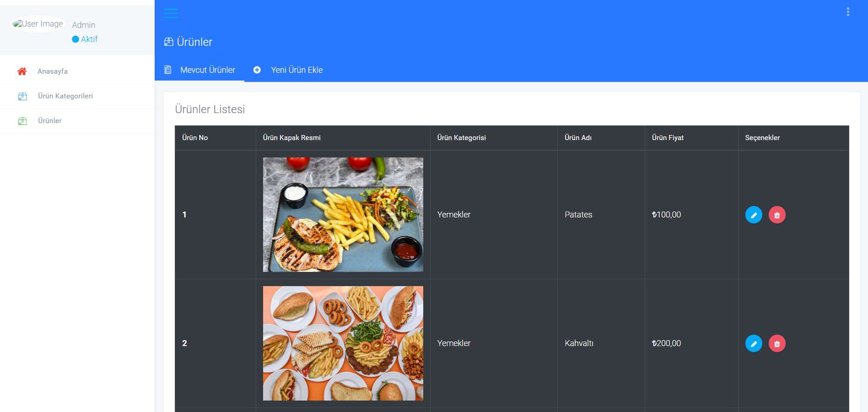Click the Kahvaltı cover image
The height and width of the screenshot is (412, 868).
(343, 343)
